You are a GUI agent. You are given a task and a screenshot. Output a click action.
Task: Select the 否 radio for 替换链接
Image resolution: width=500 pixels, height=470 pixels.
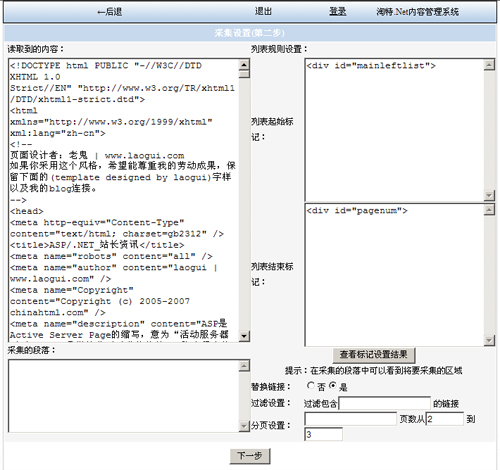tap(311, 386)
